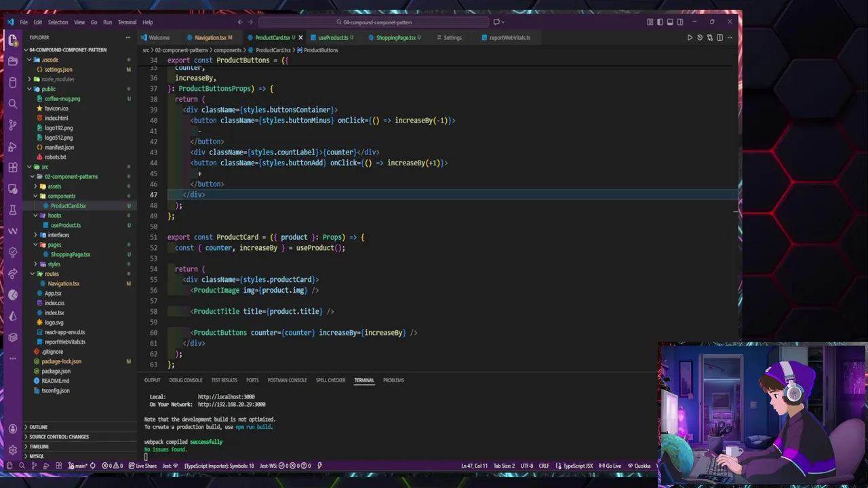Open Source Control view in activity bar
This screenshot has width=868, height=488.
click(x=12, y=125)
